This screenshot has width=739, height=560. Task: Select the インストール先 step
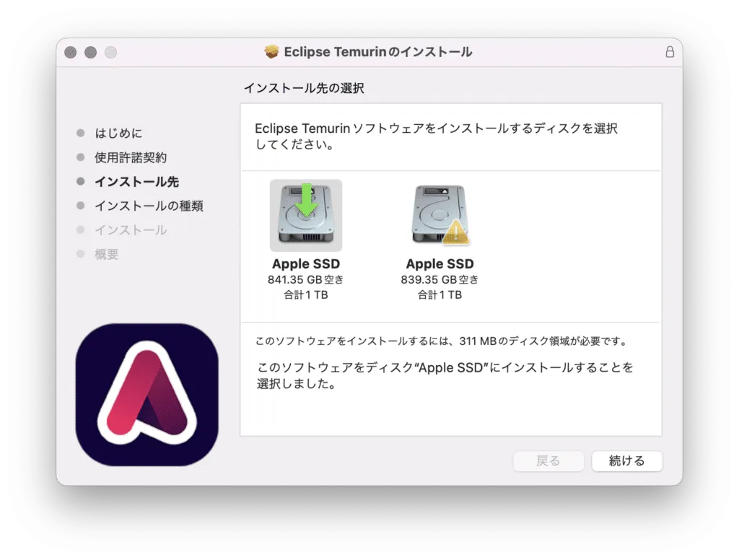click(x=136, y=182)
